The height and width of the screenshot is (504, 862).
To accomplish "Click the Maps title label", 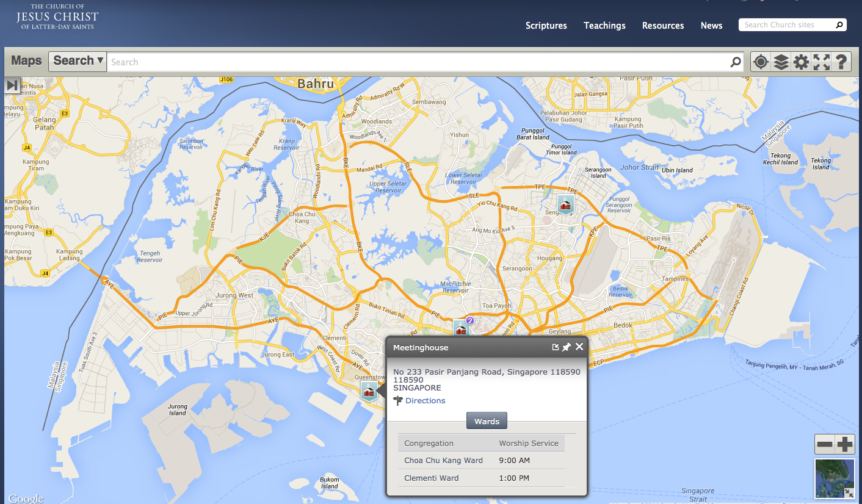I will pyautogui.click(x=26, y=61).
